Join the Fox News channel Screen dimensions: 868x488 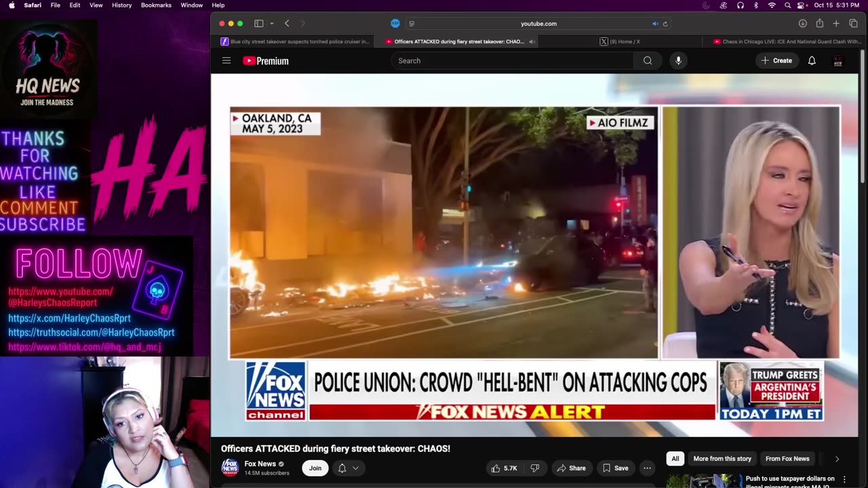(315, 468)
